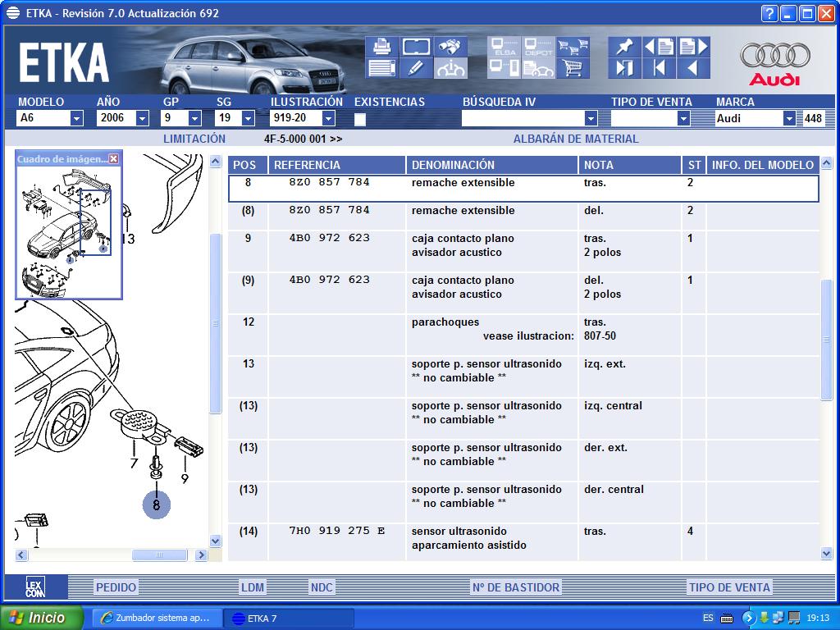Expand the MODELO dropdown

(76, 118)
